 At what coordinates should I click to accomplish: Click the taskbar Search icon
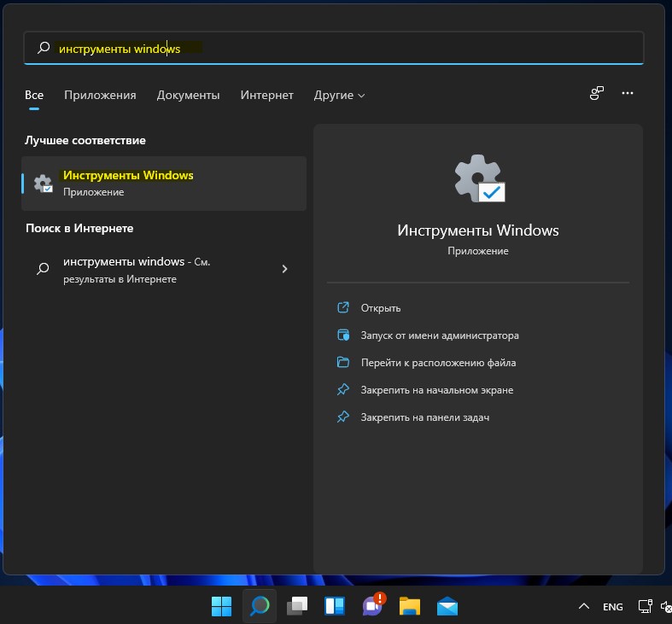260,606
